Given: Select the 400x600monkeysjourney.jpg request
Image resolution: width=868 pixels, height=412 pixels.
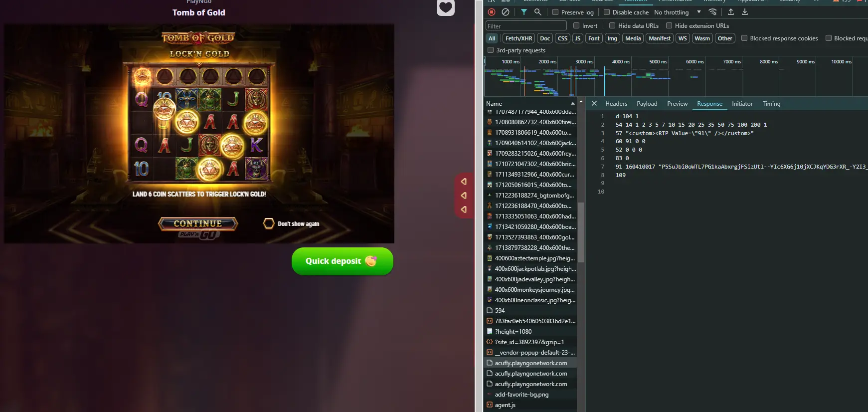Looking at the screenshot, I should click(530, 289).
